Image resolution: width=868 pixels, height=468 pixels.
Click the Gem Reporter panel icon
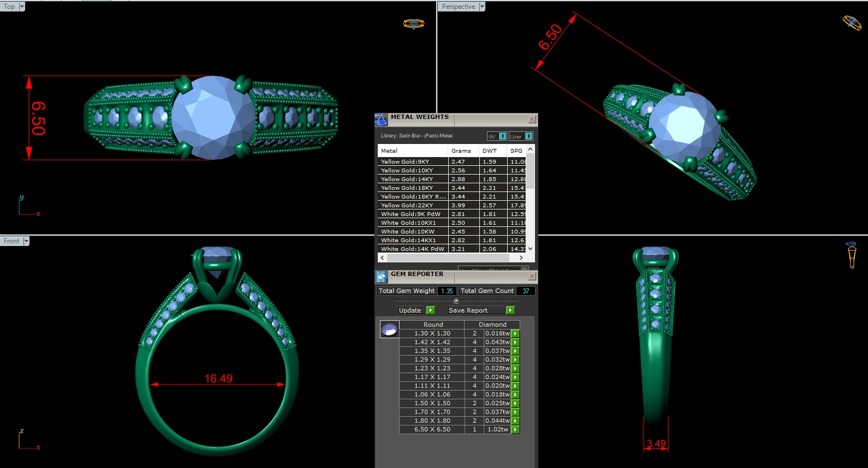381,277
